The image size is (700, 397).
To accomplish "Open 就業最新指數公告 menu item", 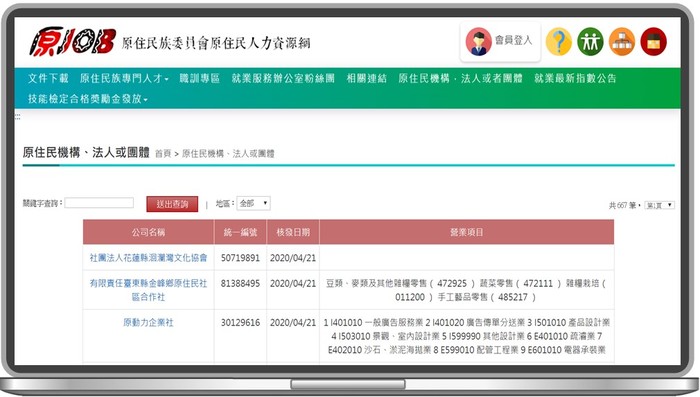I will [575, 78].
